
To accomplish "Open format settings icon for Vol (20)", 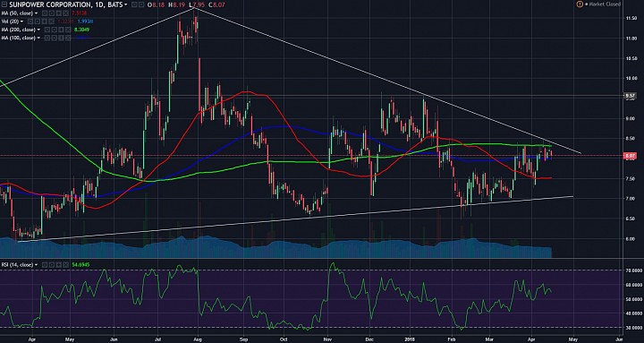I will pyautogui.click(x=37, y=21).
